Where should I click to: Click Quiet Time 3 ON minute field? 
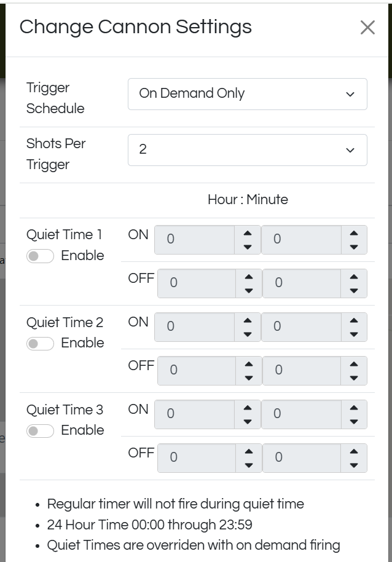point(301,414)
